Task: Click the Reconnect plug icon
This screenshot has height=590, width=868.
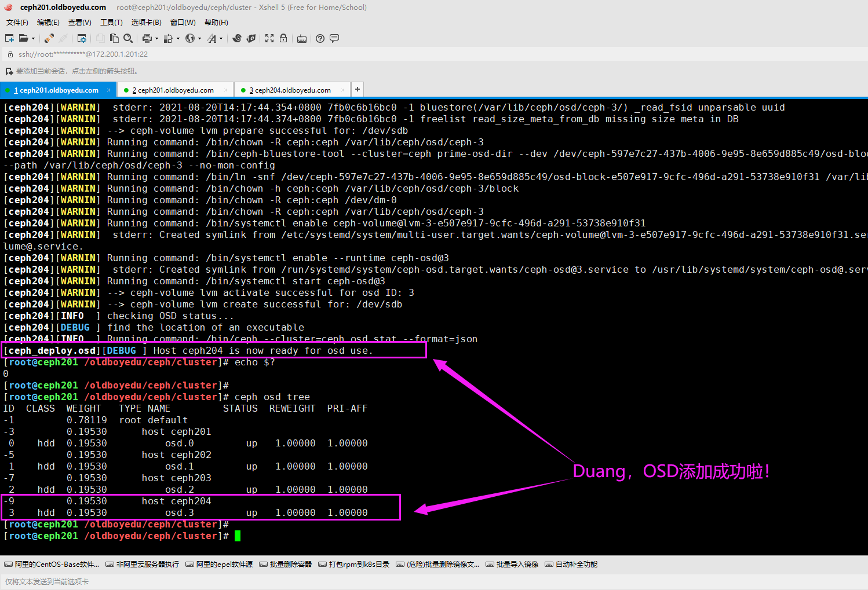Action: [x=49, y=38]
